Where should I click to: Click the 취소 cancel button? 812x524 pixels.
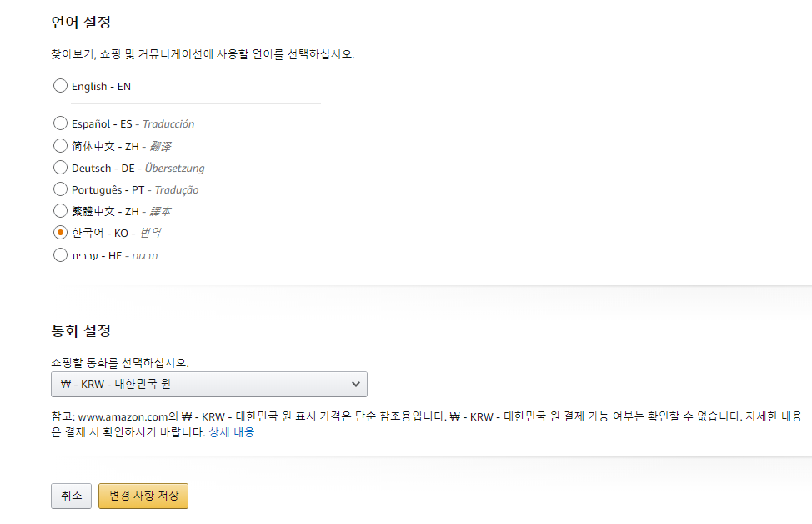pos(71,496)
